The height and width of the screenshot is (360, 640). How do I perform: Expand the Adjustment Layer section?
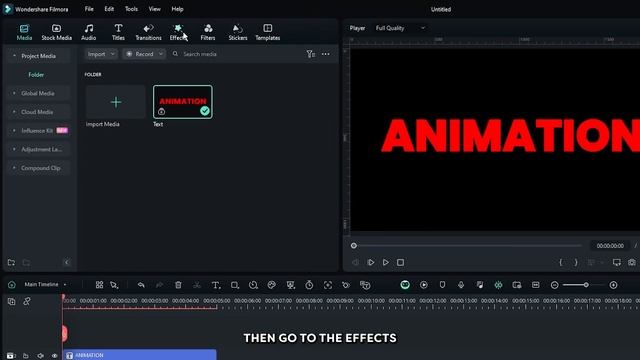38,149
